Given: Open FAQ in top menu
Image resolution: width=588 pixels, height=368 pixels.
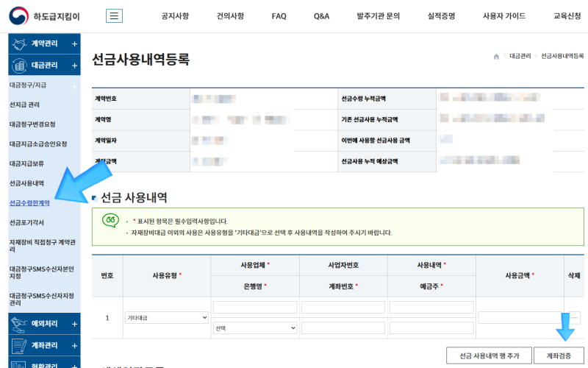Looking at the screenshot, I should tap(279, 16).
